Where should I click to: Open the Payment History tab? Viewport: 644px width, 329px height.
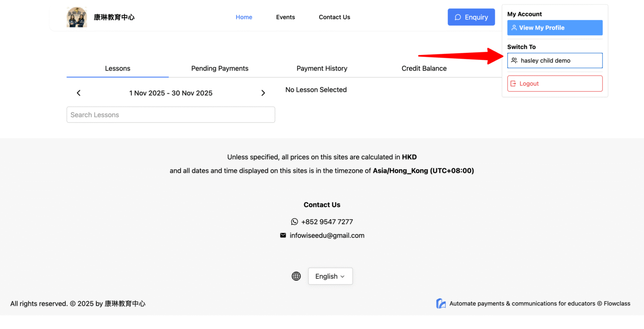click(x=322, y=68)
